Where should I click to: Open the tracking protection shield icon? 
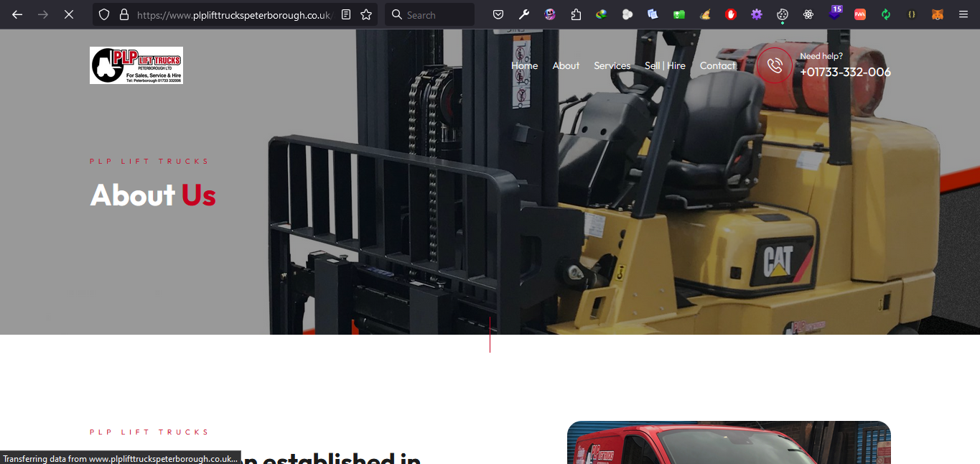tap(104, 14)
